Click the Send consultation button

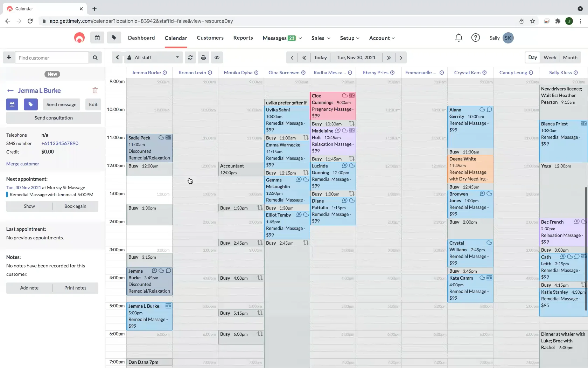pyautogui.click(x=54, y=118)
